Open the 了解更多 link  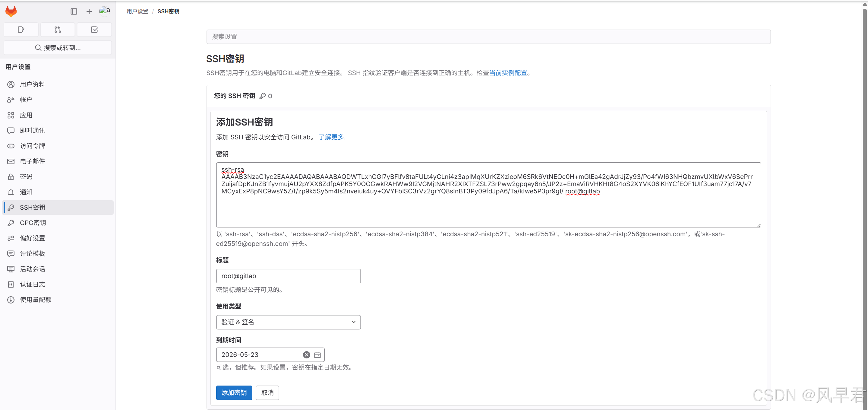click(x=331, y=137)
